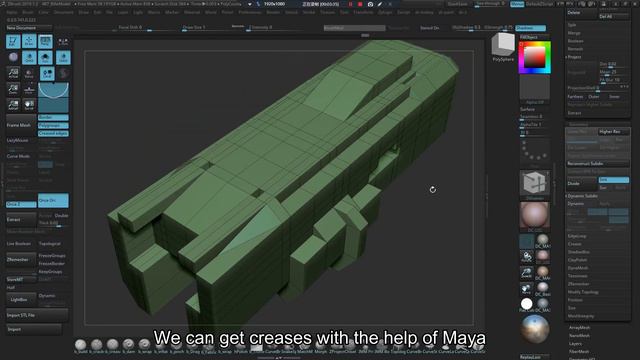The image size is (640, 360).
Task: Expand the Crease section
Action: [575, 244]
